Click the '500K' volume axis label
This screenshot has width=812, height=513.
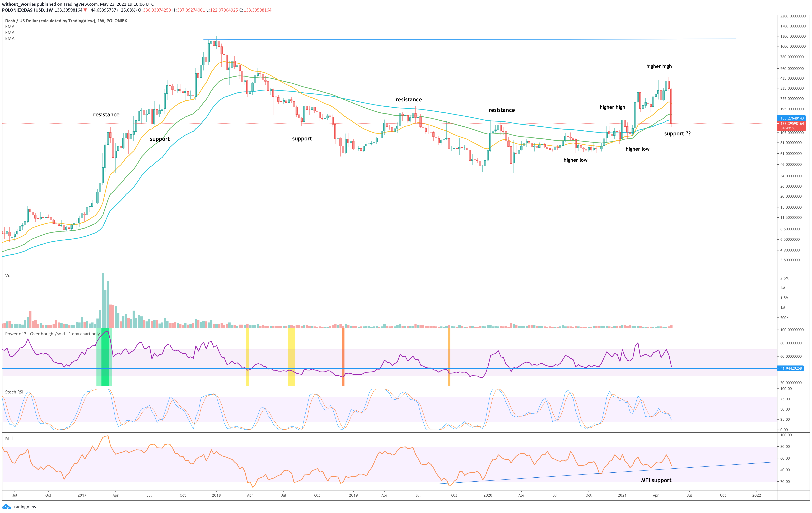(x=784, y=318)
